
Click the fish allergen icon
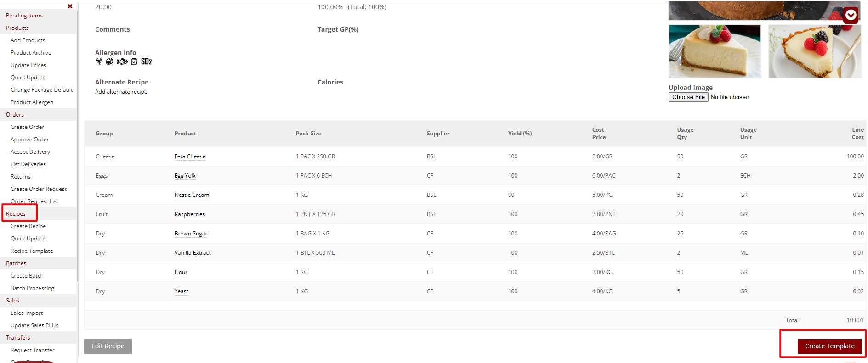click(x=122, y=61)
